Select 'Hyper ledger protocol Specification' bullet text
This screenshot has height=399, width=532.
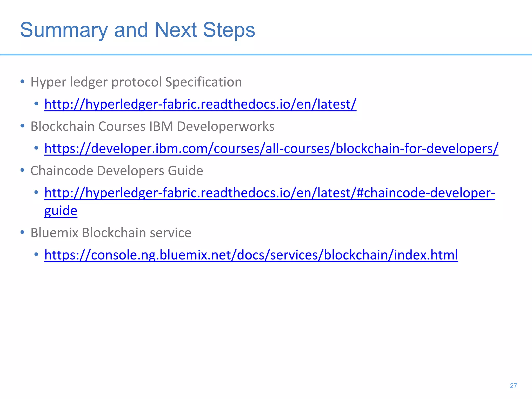click(136, 82)
